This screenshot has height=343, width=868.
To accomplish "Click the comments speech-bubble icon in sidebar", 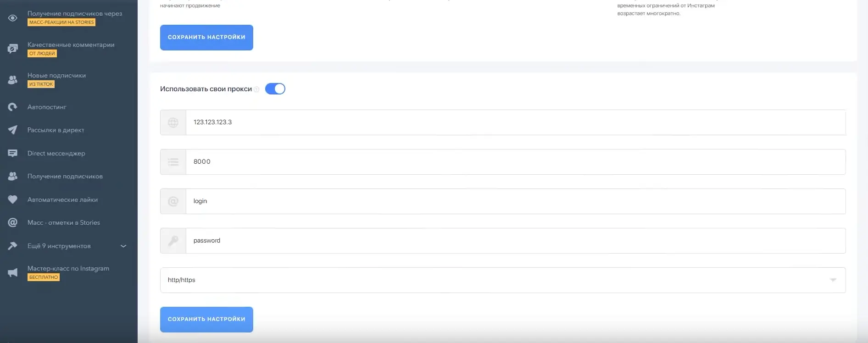I will click(x=13, y=49).
